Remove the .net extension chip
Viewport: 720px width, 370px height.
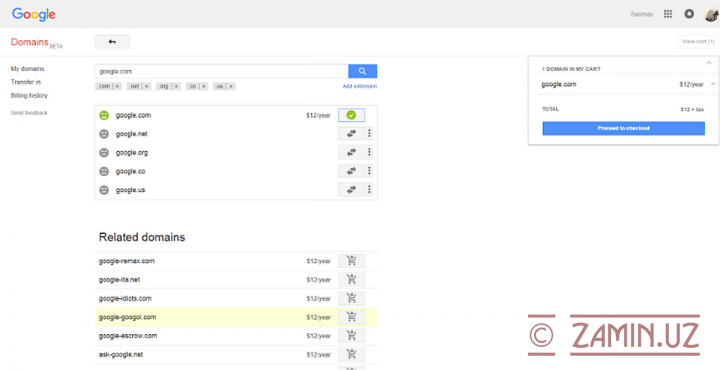tap(147, 86)
